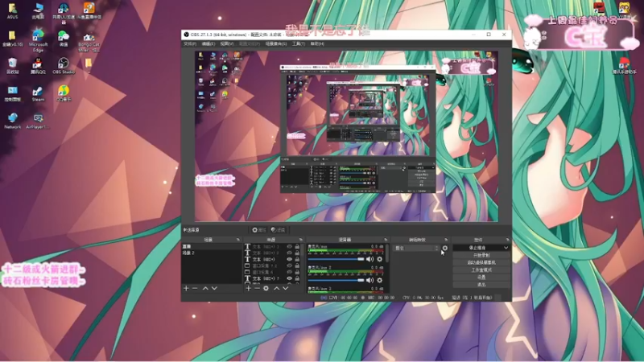The width and height of the screenshot is (644, 362).
Task: Remove the selected source with the minus button
Action: pyautogui.click(x=257, y=289)
